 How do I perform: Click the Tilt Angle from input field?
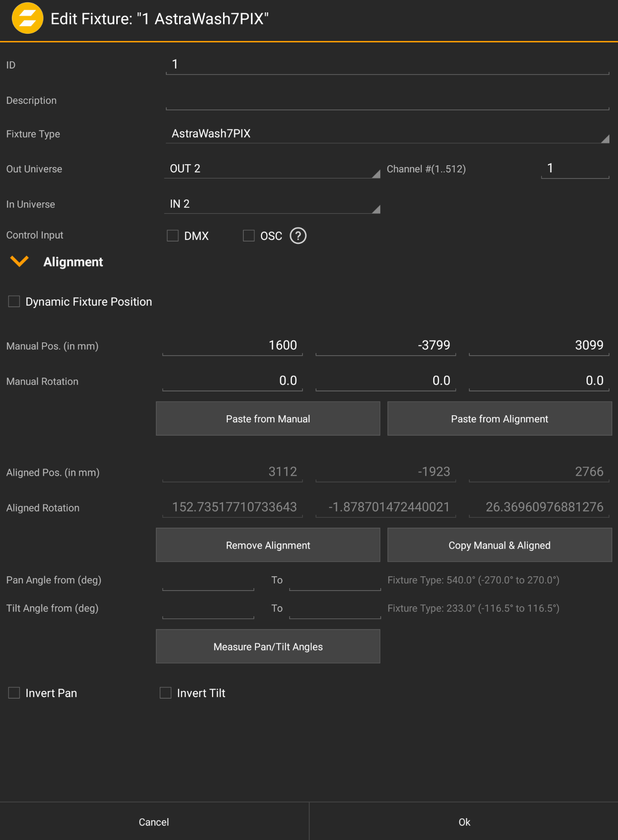[x=208, y=609]
